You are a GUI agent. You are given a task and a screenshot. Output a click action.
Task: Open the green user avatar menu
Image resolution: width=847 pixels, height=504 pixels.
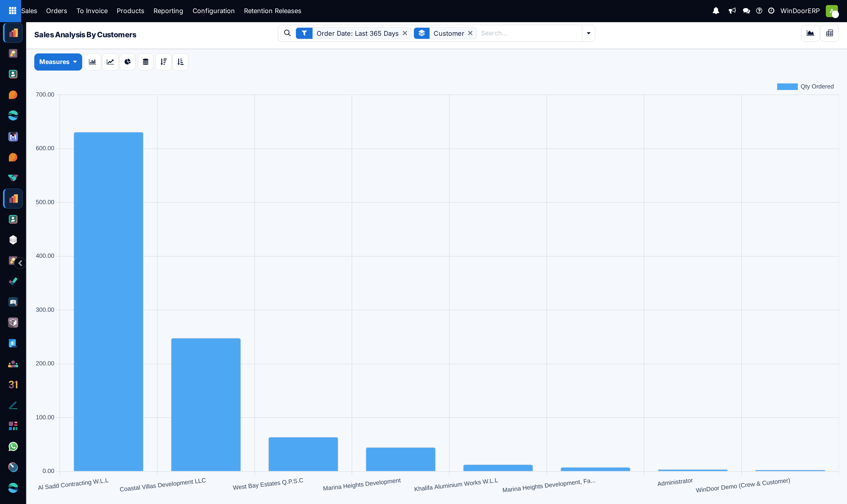click(832, 11)
